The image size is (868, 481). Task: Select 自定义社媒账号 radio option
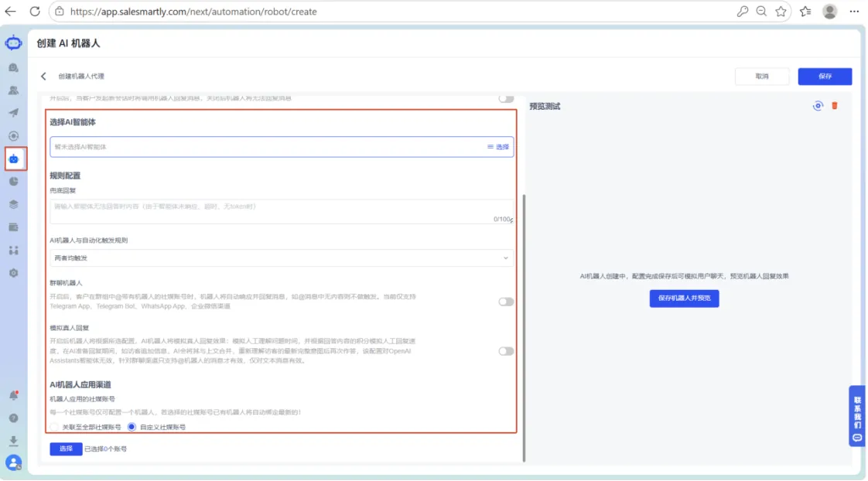132,427
